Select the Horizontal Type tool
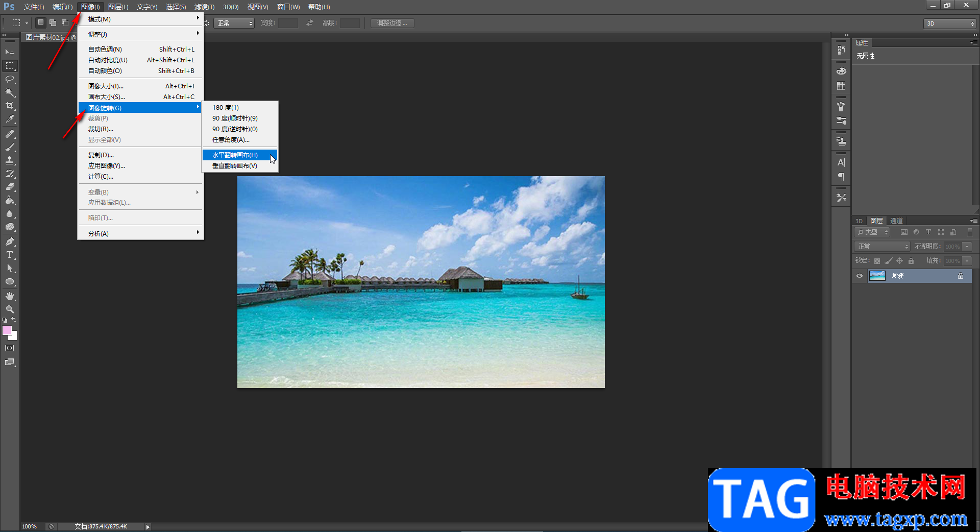 10,255
